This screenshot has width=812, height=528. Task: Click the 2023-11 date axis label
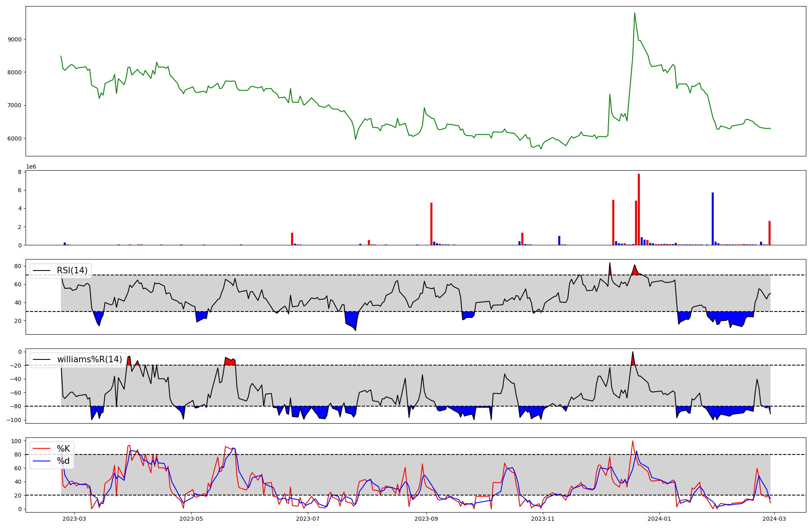(543, 519)
